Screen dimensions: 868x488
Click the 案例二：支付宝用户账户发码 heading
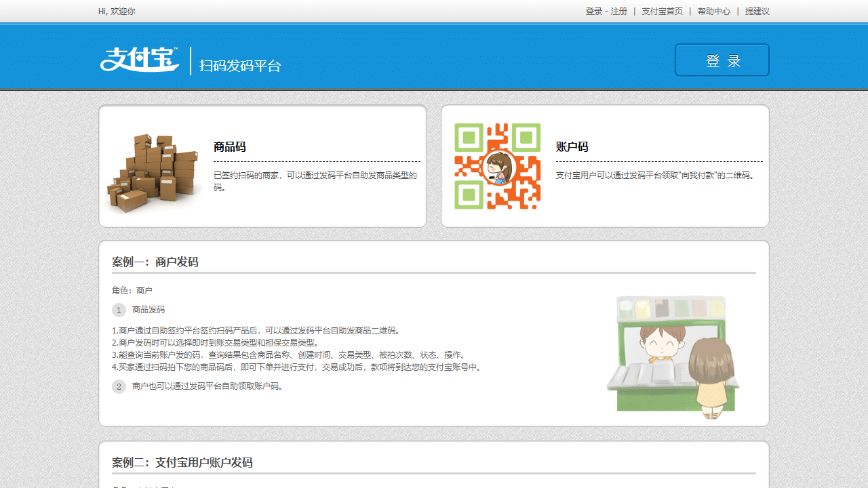(182, 463)
